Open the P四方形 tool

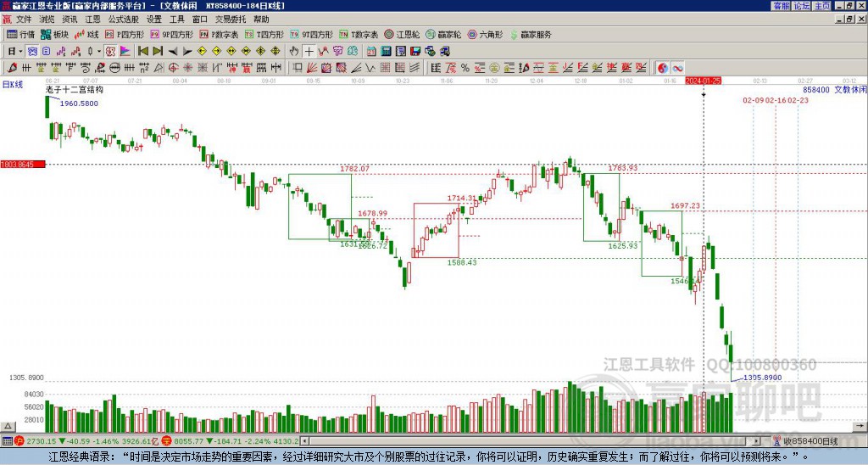[125, 34]
